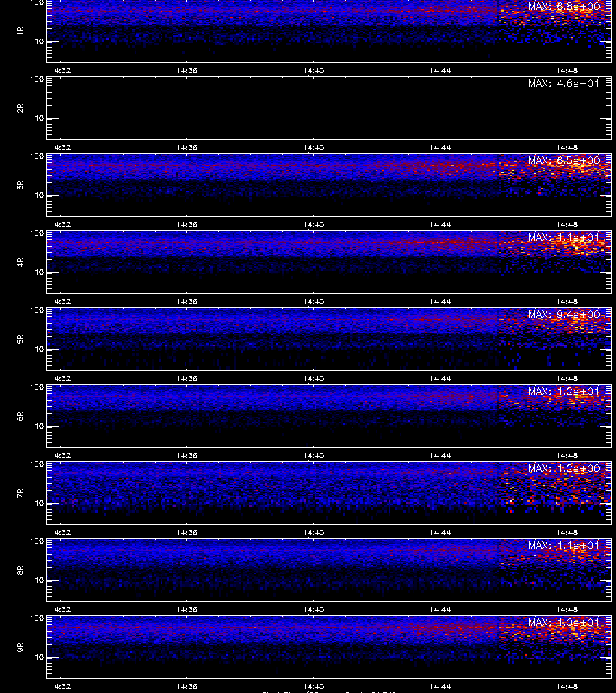
Task: Select 'MAX: 9.4e+00' in panel 5R
Action: pyautogui.click(x=564, y=314)
